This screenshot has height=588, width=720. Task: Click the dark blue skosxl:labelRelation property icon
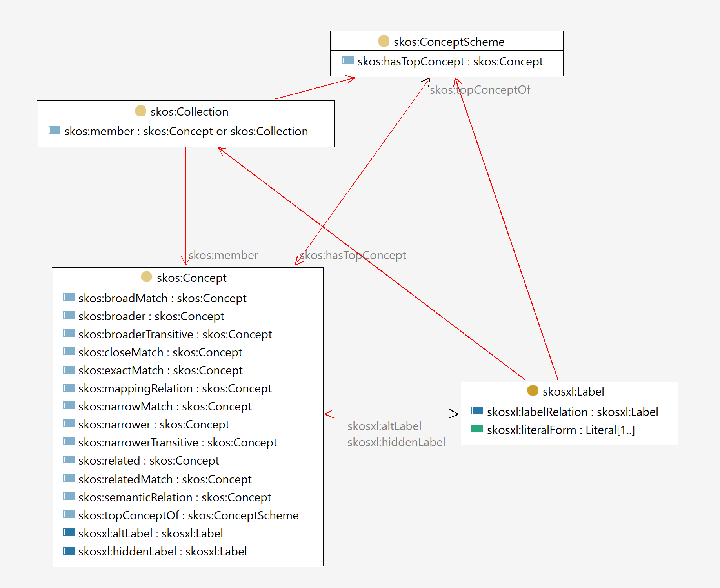[477, 411]
